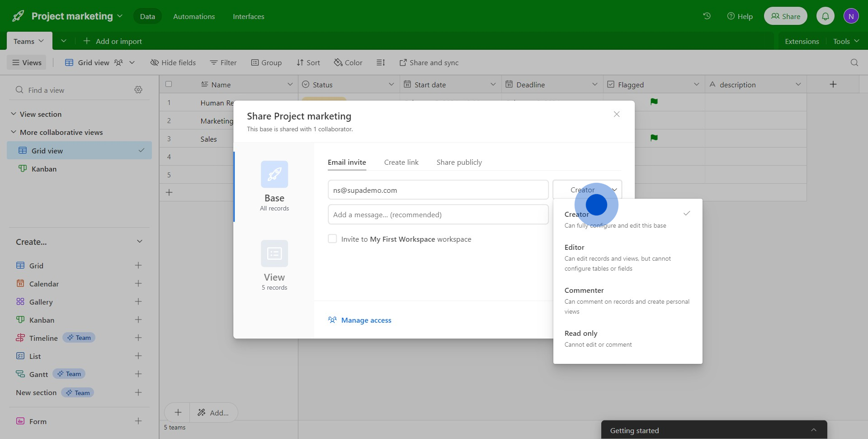Image resolution: width=868 pixels, height=439 pixels.
Task: Click the Add a message input field
Action: click(x=438, y=215)
